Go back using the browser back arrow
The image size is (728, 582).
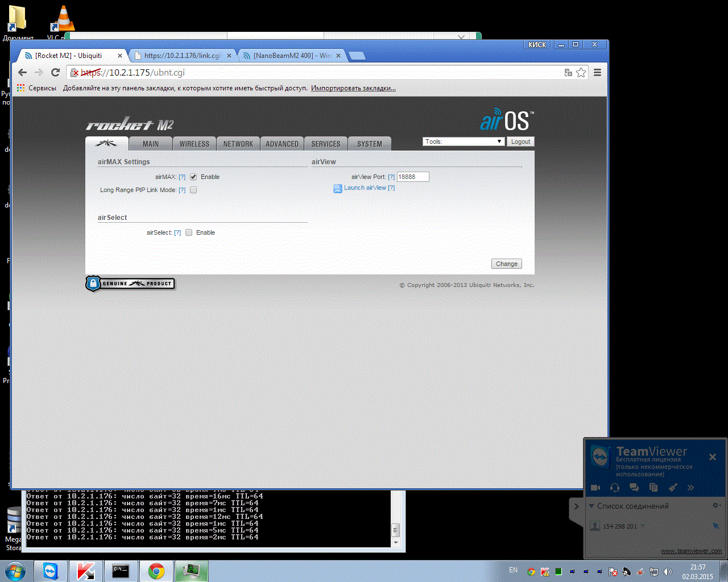click(x=22, y=72)
